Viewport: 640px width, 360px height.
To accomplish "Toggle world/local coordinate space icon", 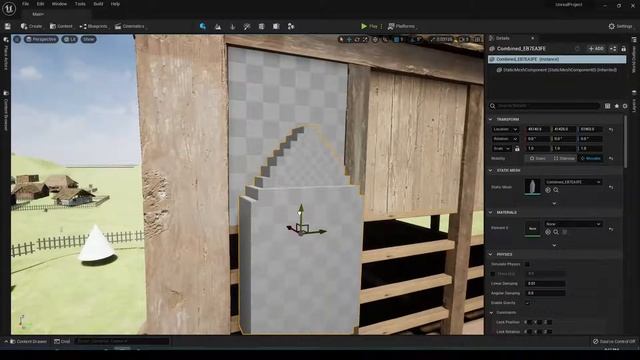I will click(376, 39).
